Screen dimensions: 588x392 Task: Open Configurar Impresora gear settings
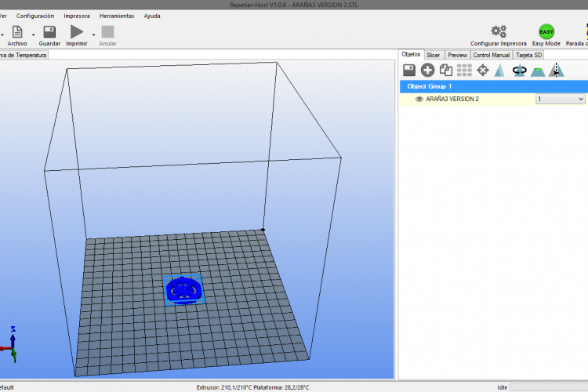pyautogui.click(x=498, y=32)
